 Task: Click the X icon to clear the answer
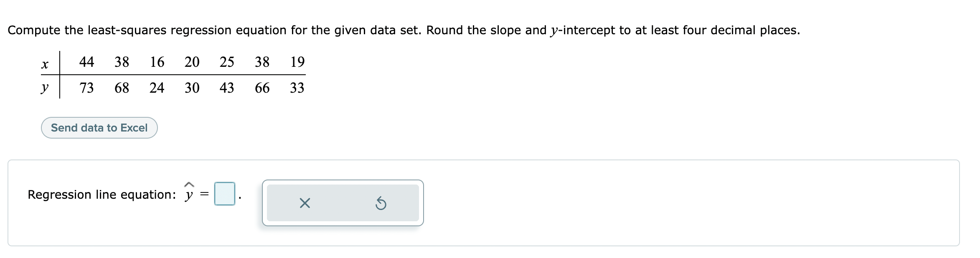pyautogui.click(x=304, y=203)
